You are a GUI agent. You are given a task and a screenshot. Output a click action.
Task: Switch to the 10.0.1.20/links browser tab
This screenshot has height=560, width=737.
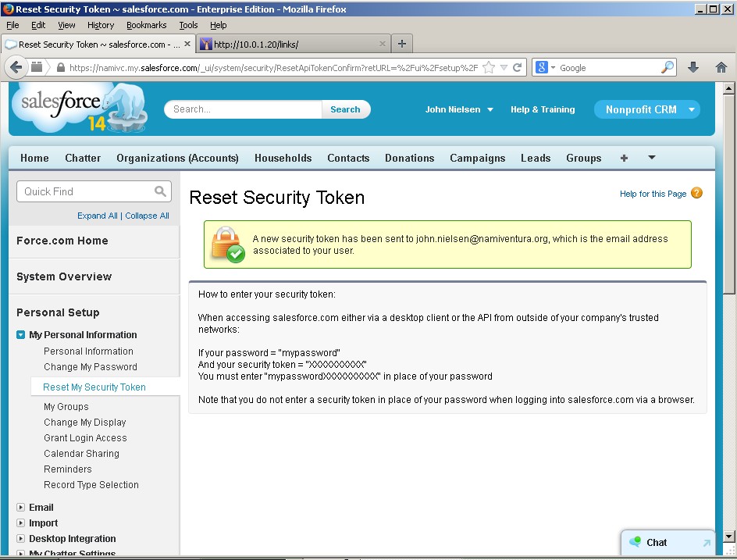294,45
